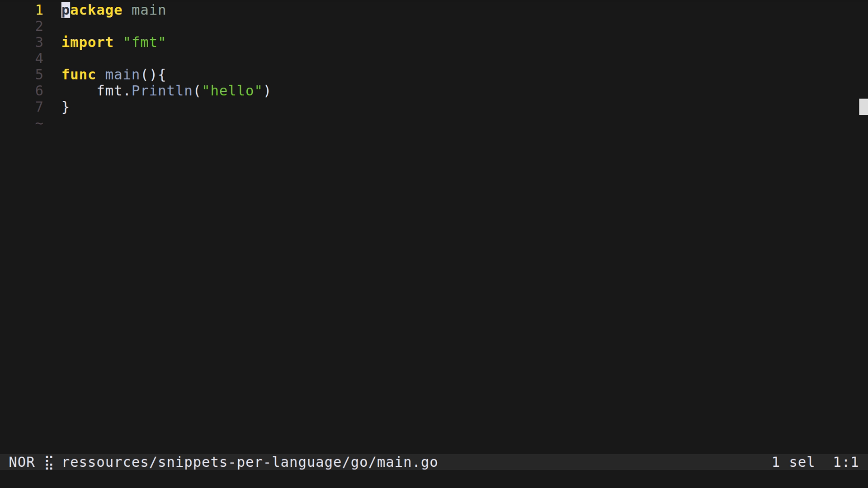
Task: Click the main.go file path in statusline
Action: coord(250,462)
